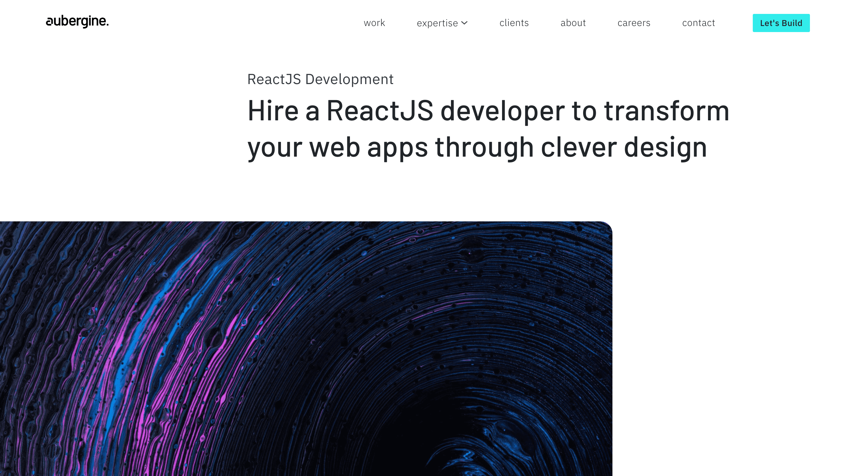Click the clients navigation link
Screen dimensions: 868x476
[514, 23]
